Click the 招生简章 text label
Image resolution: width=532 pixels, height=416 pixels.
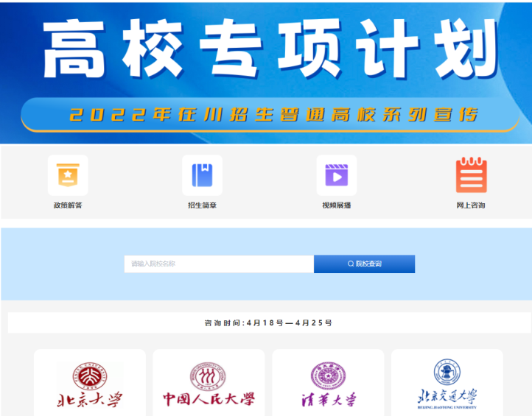click(202, 205)
